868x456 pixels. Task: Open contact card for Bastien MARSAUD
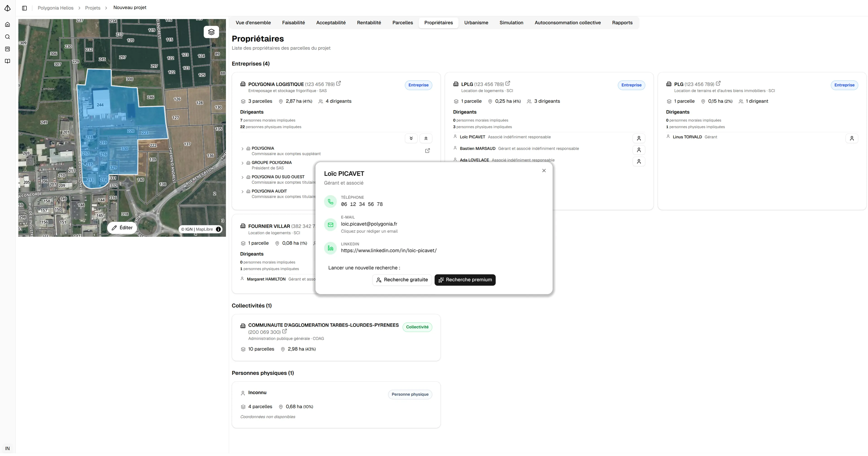tap(639, 150)
